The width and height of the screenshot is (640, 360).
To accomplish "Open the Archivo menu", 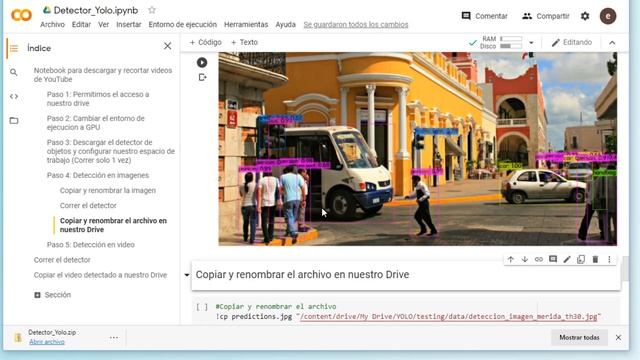I will (52, 24).
